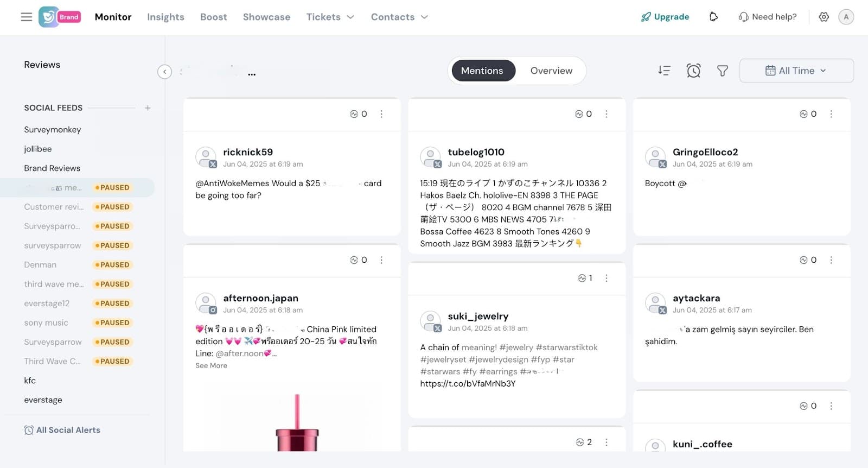The height and width of the screenshot is (468, 868).
Task: Click the sort order icon
Action: pos(664,71)
